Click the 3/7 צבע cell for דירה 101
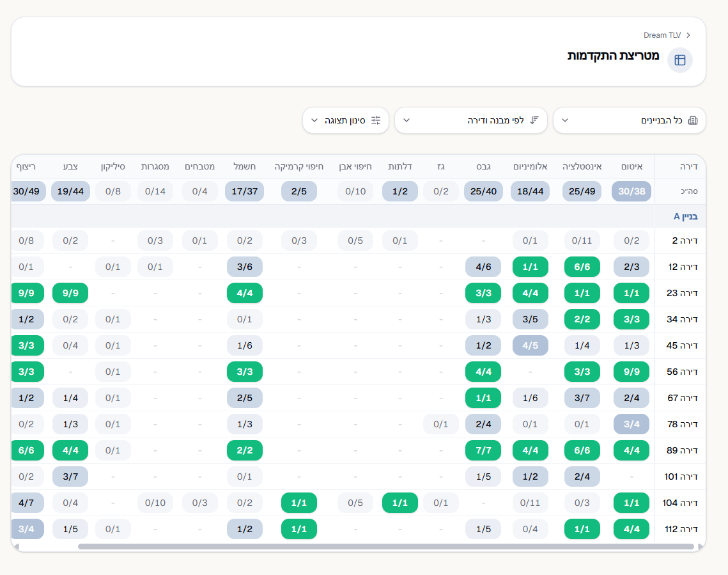The image size is (728, 575). pos(70,477)
